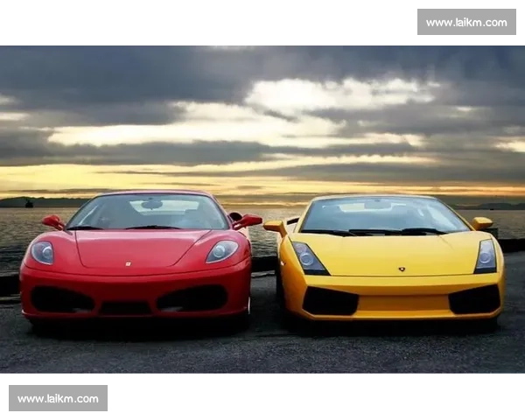The image size is (525, 420).
Task: Open the www.laikm.com link at bottom left
Action: point(59,399)
